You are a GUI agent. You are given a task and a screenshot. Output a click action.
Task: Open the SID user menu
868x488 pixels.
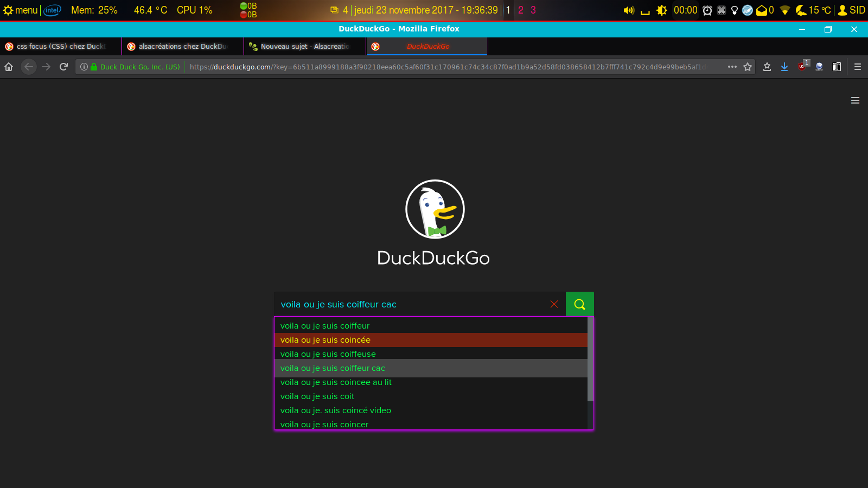851,10
